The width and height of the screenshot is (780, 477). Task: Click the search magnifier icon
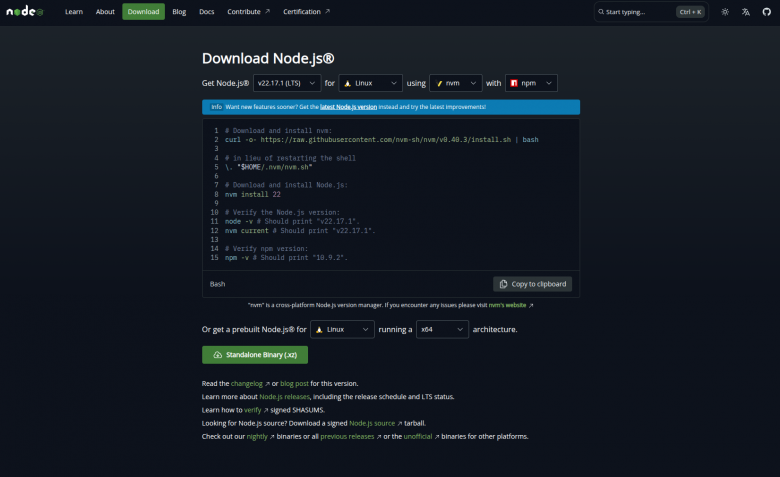pyautogui.click(x=601, y=12)
